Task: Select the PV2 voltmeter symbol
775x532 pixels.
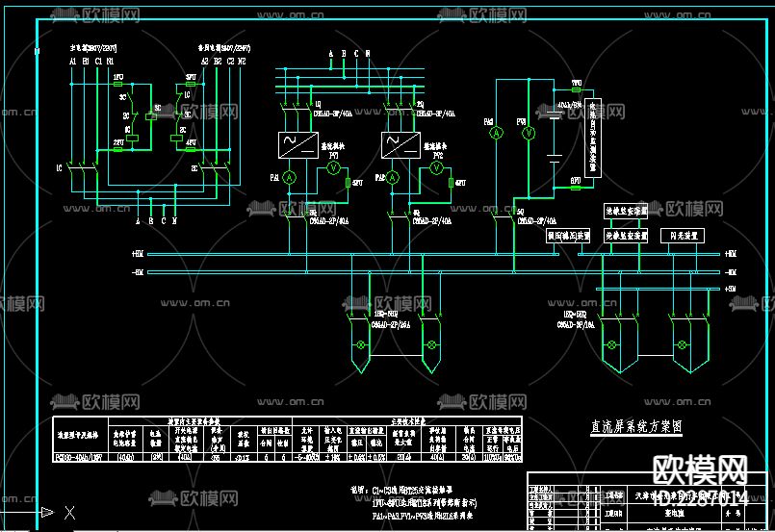Action: [436, 168]
